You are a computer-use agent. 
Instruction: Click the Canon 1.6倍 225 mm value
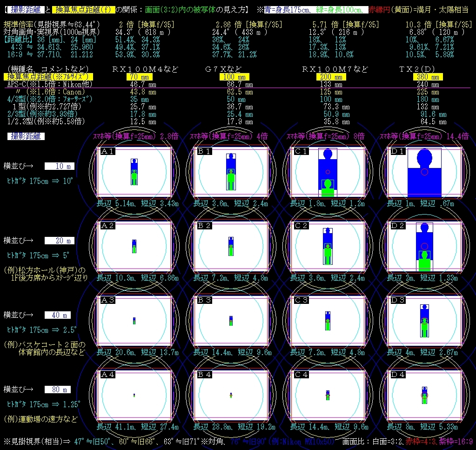428,92
